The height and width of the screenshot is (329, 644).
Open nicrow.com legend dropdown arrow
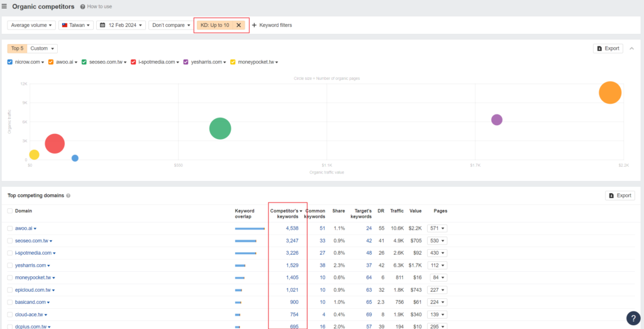pos(42,62)
